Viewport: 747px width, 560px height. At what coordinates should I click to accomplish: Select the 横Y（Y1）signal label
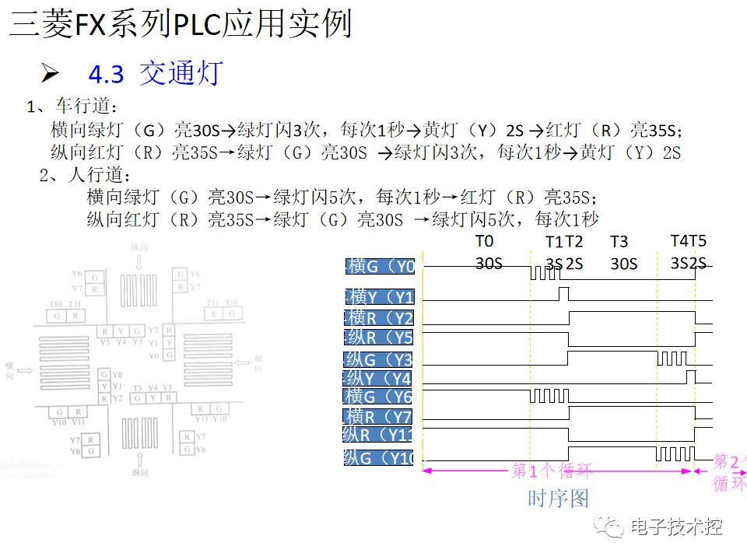coord(381,296)
